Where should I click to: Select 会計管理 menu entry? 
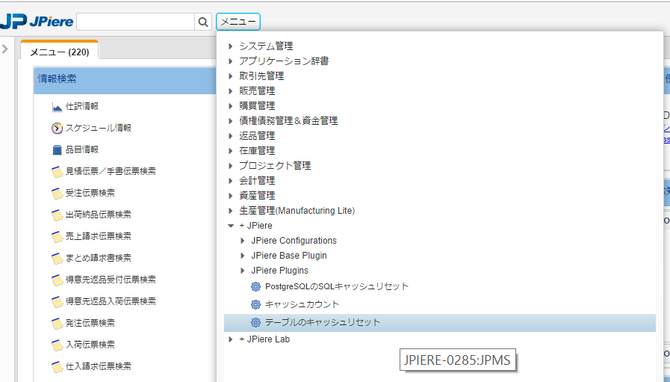click(x=257, y=181)
